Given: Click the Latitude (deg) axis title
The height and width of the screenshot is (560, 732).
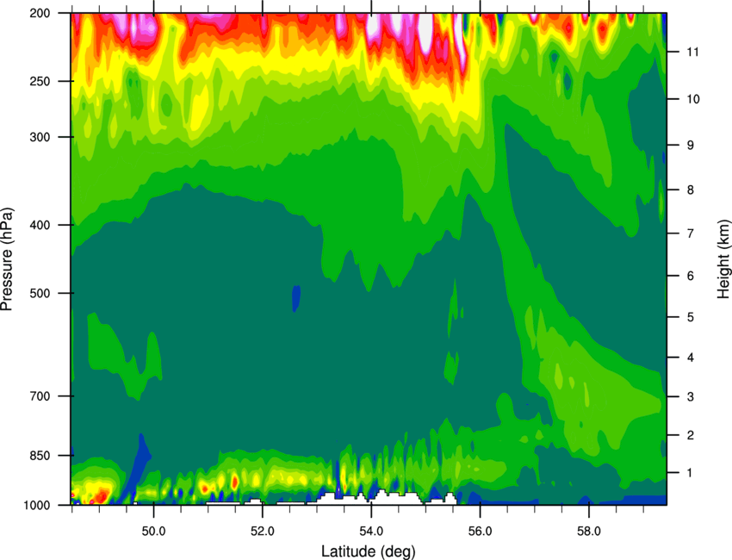Looking at the screenshot, I should tap(369, 551).
